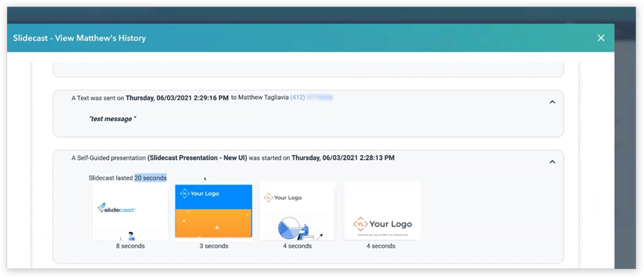This screenshot has height=277, width=644.
Task: Click the pie chart graphic in third slide
Action: (290, 228)
